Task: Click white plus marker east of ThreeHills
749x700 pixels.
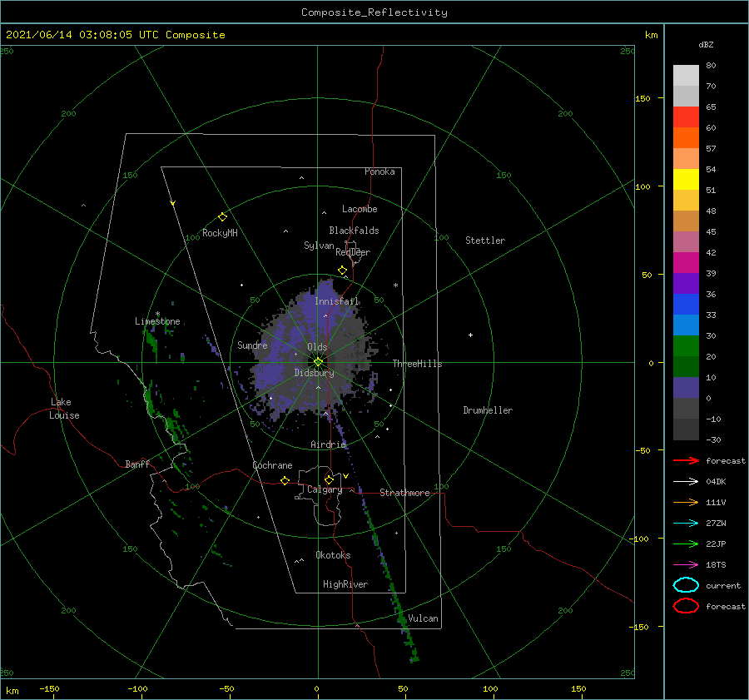Action: pyautogui.click(x=470, y=335)
